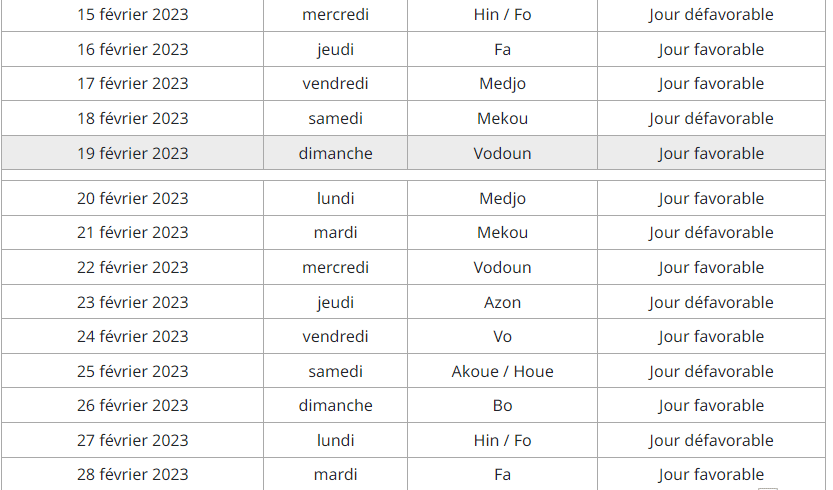The width and height of the screenshot is (833, 490).
Task: Click "Medjo" in the vendredi 17 février row
Action: click(x=502, y=83)
